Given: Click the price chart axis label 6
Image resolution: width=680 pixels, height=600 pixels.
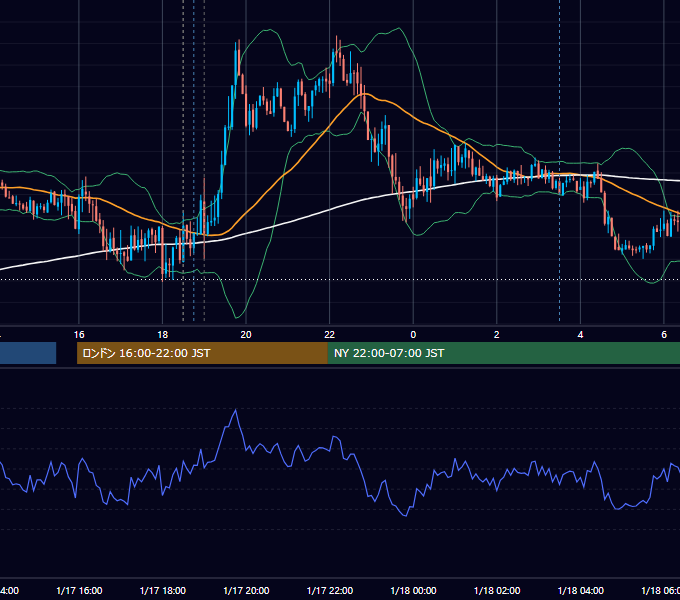Looking at the screenshot, I should [664, 334].
